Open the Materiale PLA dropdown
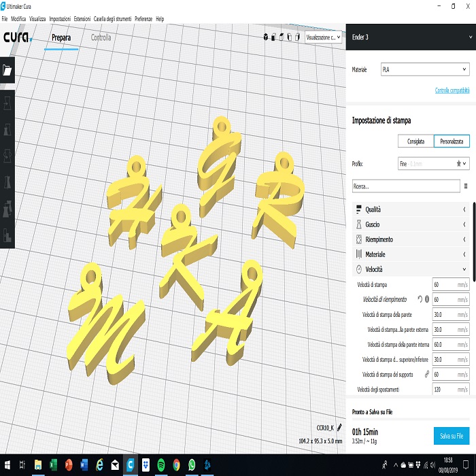 point(425,69)
